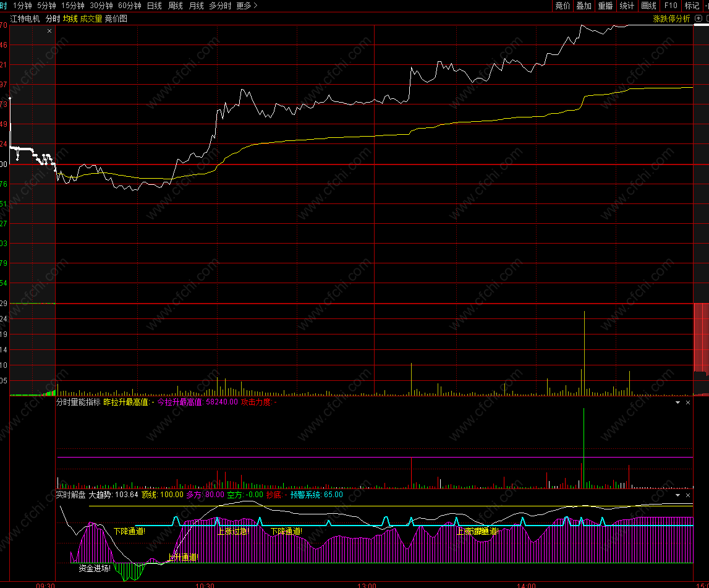Click the 实时解盘 indicator name

pos(71,495)
